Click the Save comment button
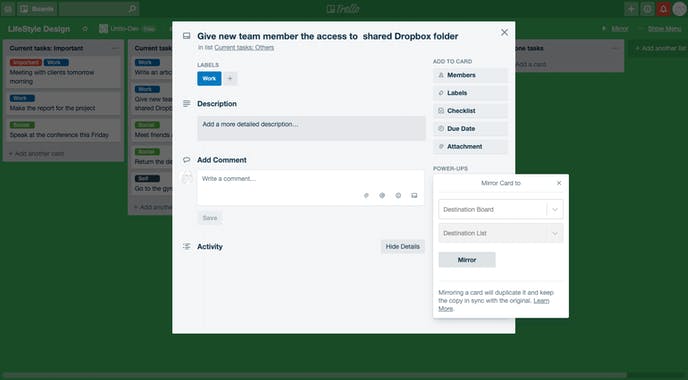Image resolution: width=688 pixels, height=380 pixels. [x=210, y=218]
